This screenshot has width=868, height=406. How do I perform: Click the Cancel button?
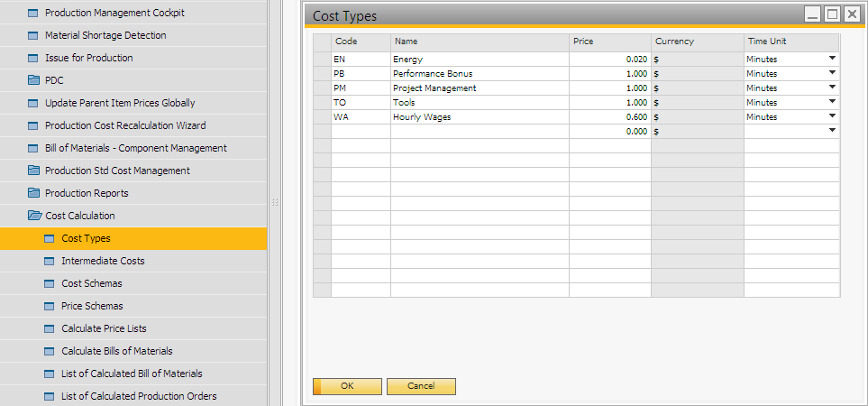421,386
